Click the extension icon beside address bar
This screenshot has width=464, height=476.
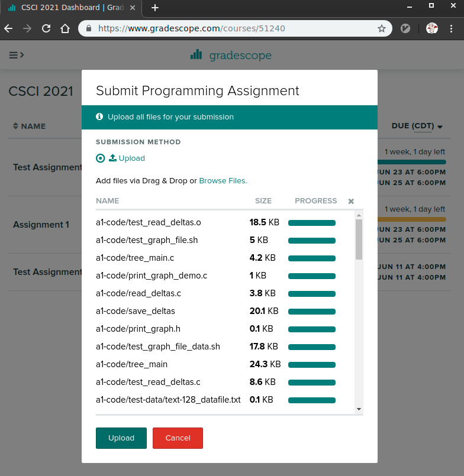(405, 28)
